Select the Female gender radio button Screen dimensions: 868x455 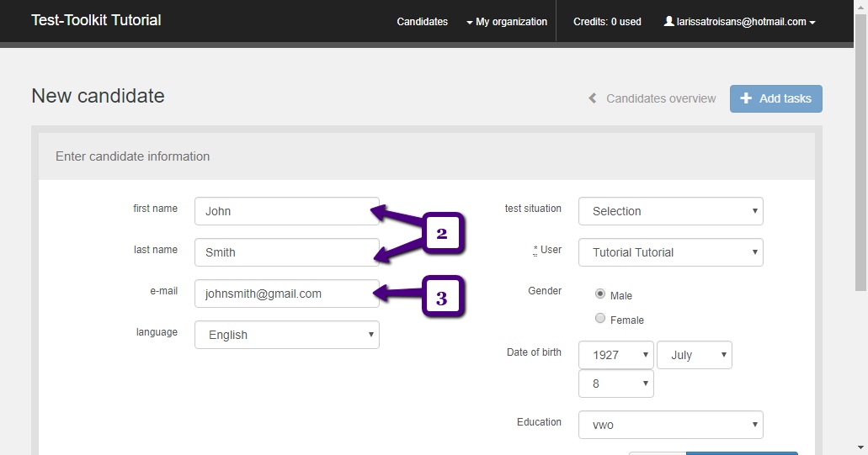tap(600, 318)
